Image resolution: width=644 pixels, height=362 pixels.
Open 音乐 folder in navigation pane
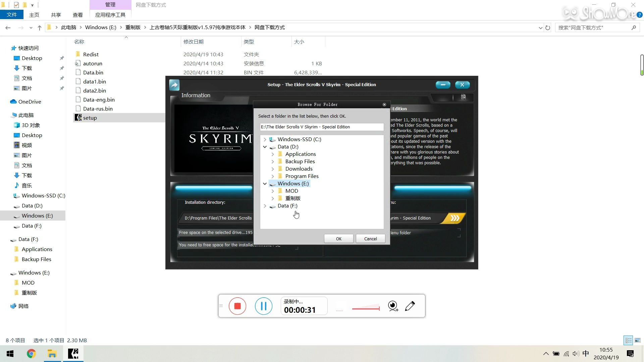(x=26, y=185)
